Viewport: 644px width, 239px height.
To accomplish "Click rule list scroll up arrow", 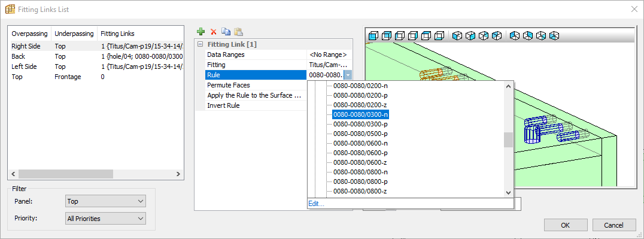I will tap(509, 86).
